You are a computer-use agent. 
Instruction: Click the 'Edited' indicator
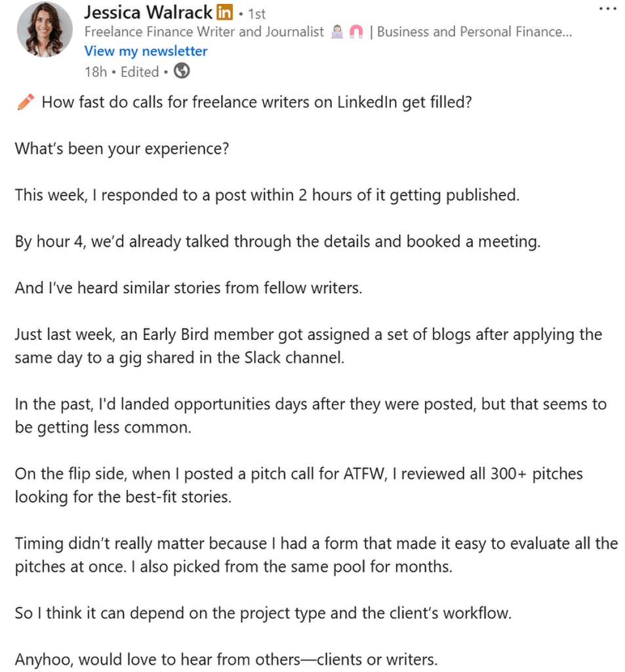pos(139,71)
